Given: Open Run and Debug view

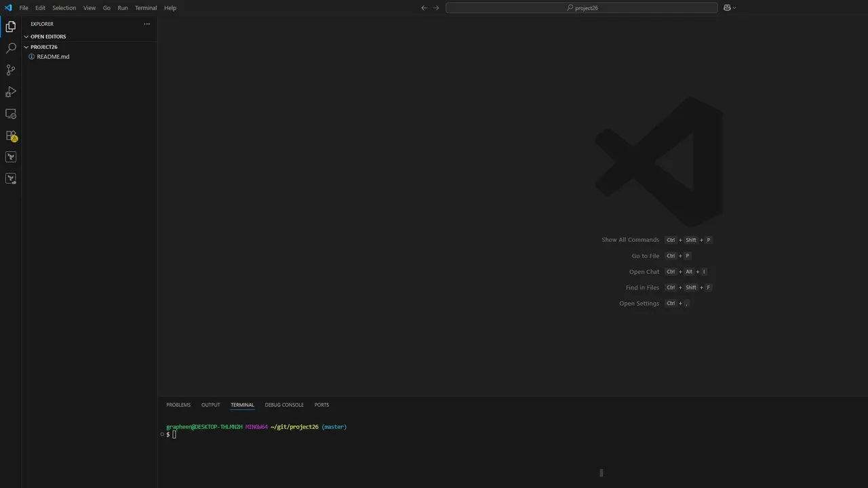Looking at the screenshot, I should tap(11, 92).
